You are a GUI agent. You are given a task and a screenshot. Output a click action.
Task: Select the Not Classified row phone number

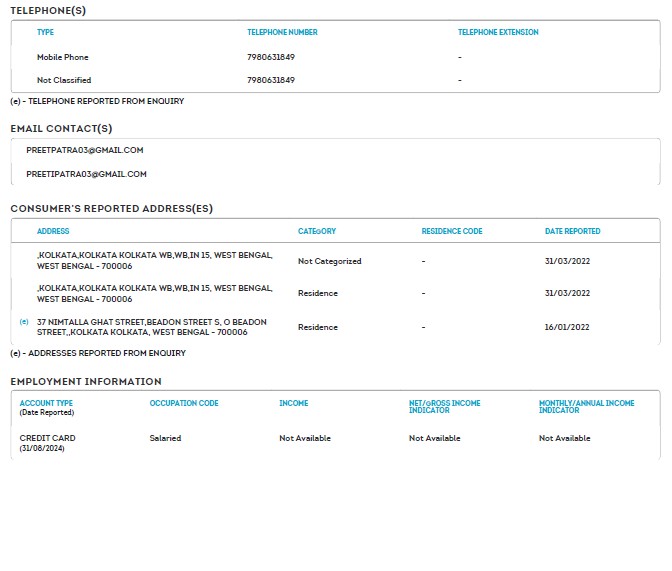pyautogui.click(x=271, y=80)
